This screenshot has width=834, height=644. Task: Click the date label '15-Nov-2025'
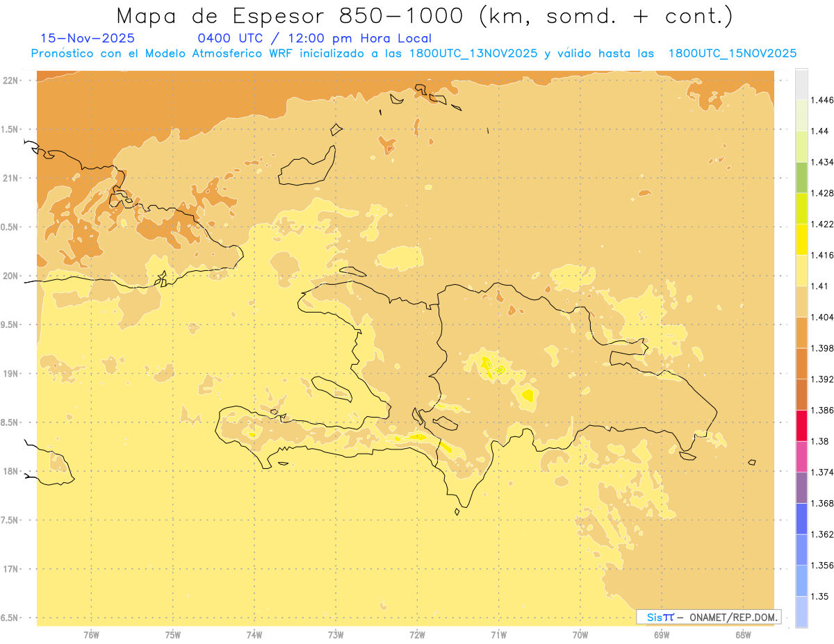click(x=88, y=38)
